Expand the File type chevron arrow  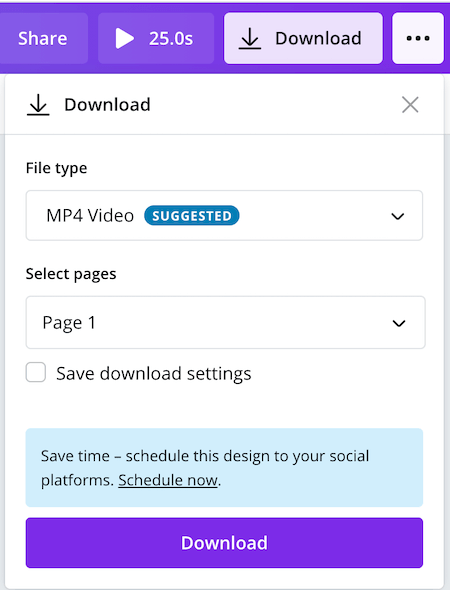coord(398,216)
